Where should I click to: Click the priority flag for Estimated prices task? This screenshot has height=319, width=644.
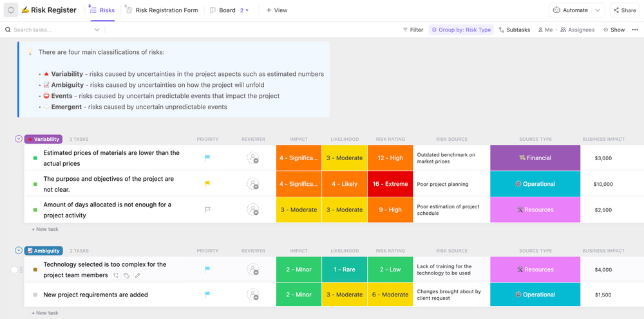click(207, 158)
